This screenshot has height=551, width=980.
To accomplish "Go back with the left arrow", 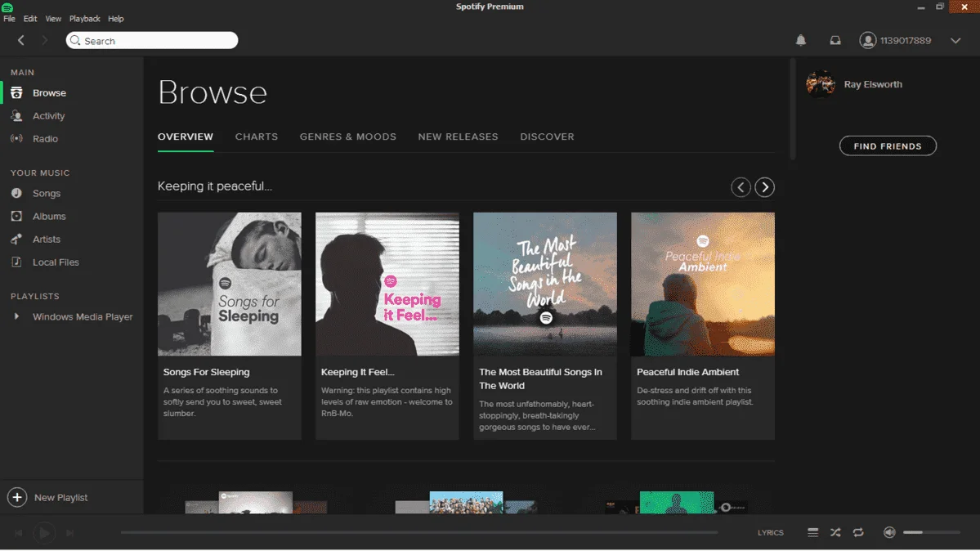I will (21, 40).
